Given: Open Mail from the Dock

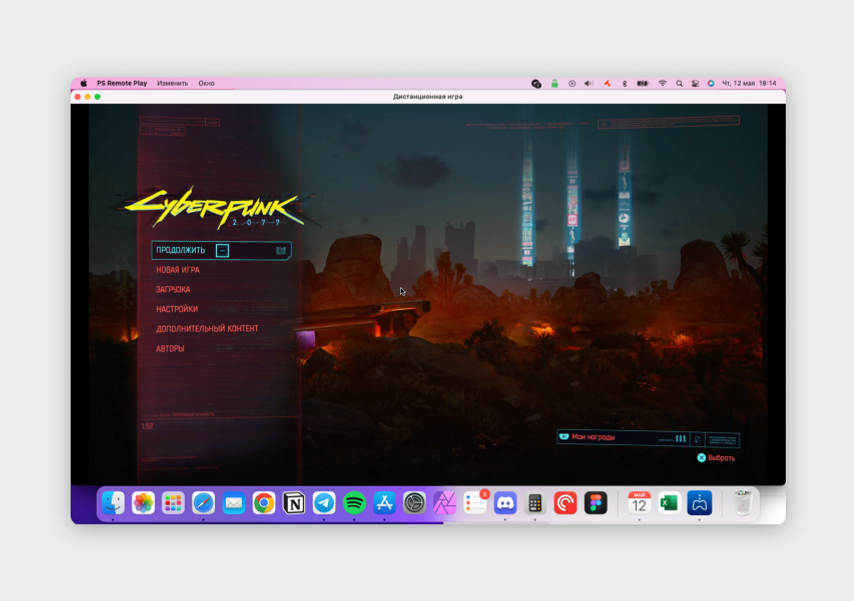Looking at the screenshot, I should pyautogui.click(x=234, y=503).
